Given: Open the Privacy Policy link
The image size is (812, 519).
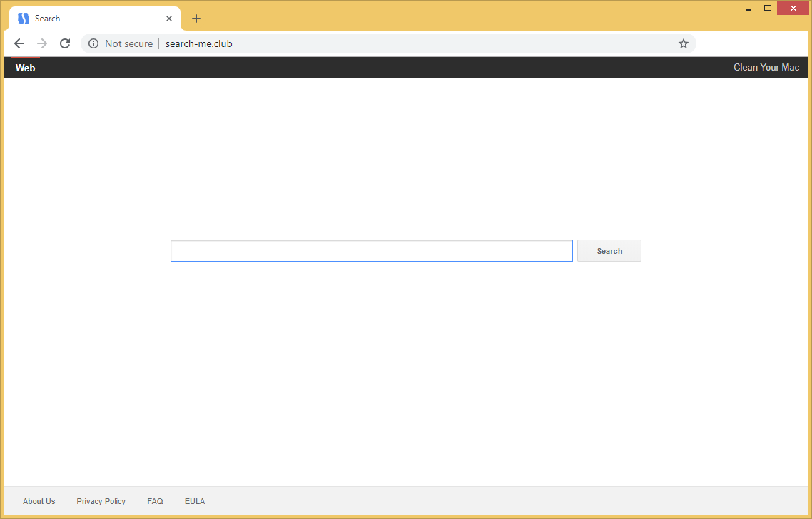Looking at the screenshot, I should (101, 501).
